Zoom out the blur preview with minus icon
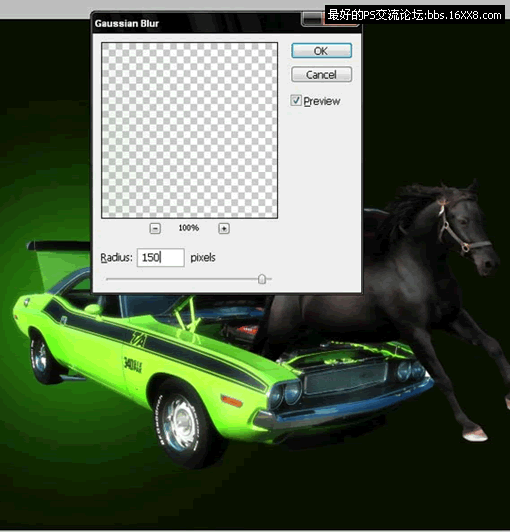510x532 pixels. click(x=155, y=228)
